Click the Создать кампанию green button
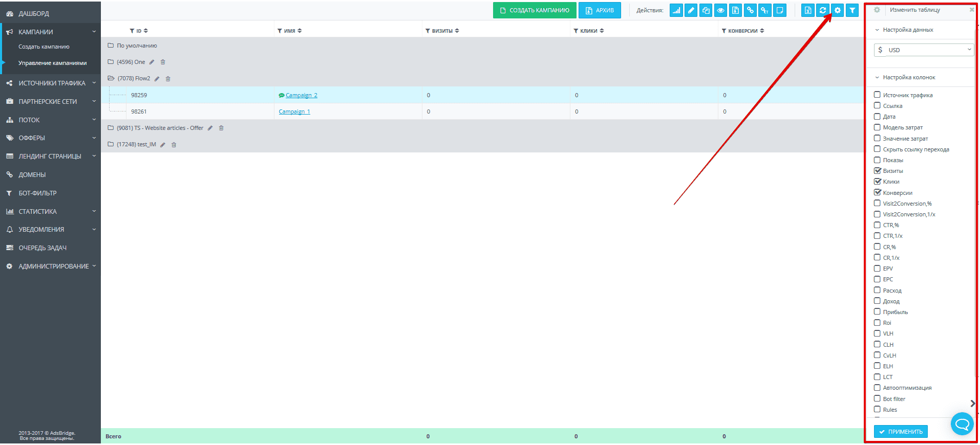The width and height of the screenshot is (980, 445). coord(535,10)
